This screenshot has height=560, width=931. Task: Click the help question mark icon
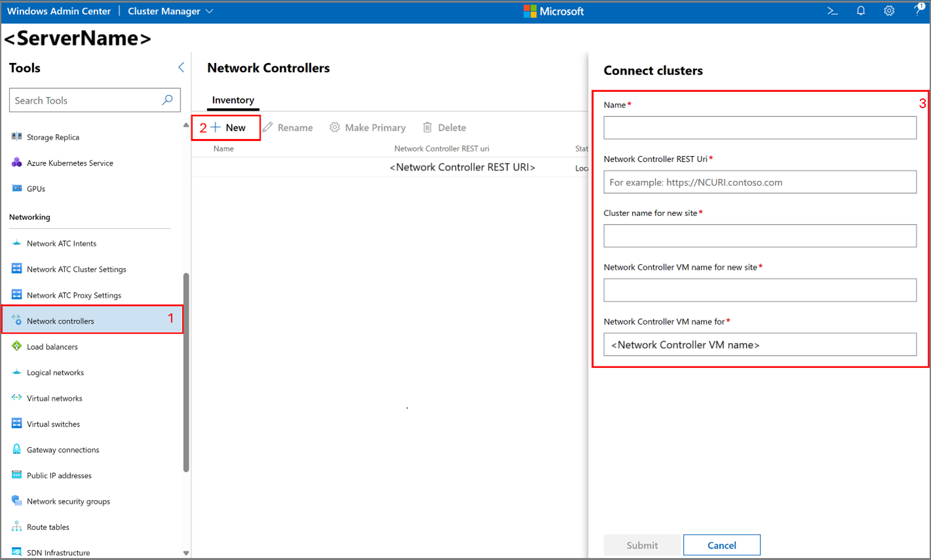coord(918,11)
